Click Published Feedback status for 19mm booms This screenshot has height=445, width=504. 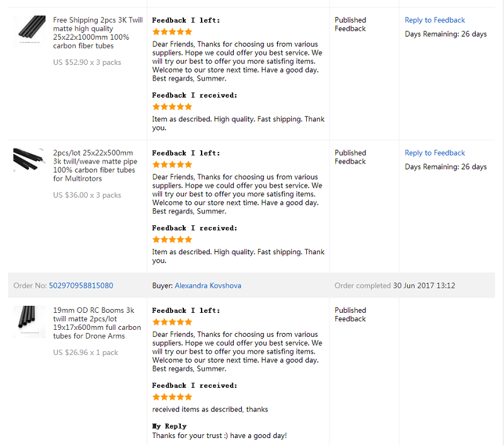(x=350, y=315)
